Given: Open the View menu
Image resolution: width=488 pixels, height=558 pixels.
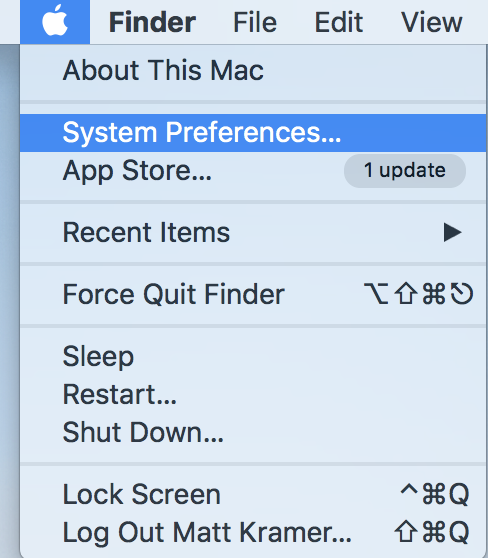Looking at the screenshot, I should (x=431, y=22).
